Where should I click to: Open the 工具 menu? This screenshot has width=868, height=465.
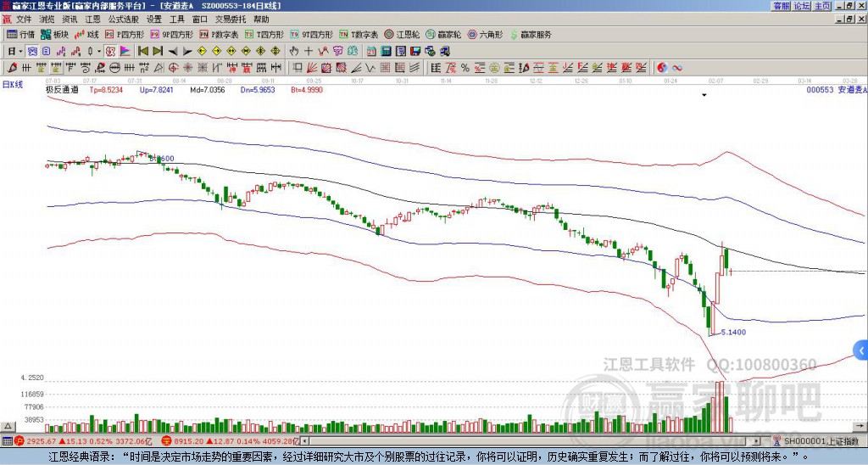point(176,20)
